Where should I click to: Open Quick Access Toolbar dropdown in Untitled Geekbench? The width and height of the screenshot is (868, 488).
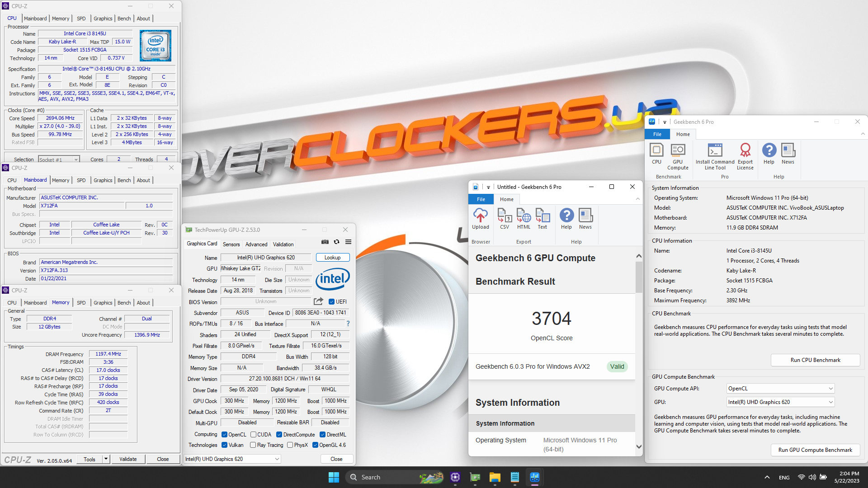click(488, 187)
